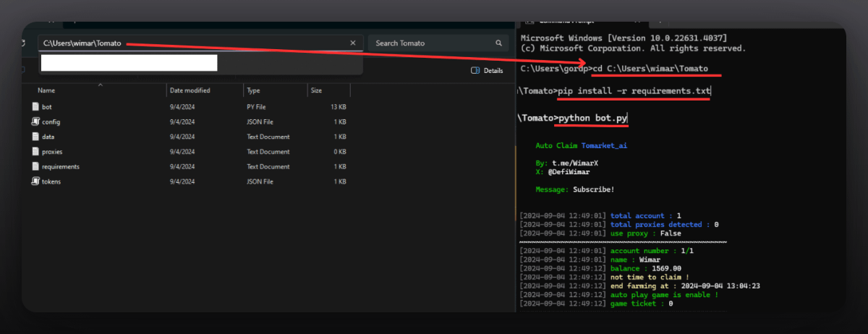Click the requirements file icon
868x334 pixels.
click(x=35, y=167)
